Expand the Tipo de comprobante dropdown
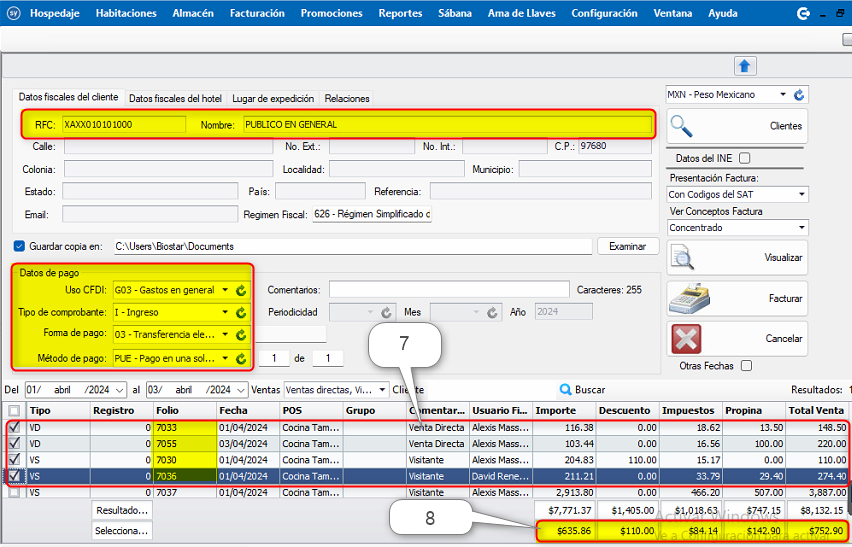This screenshot has height=547, width=852. (x=225, y=312)
